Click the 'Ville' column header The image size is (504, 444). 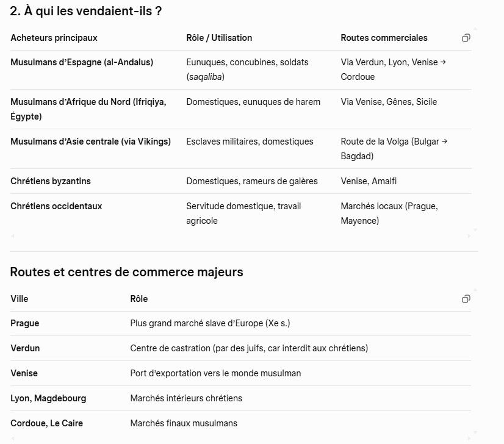click(x=20, y=299)
